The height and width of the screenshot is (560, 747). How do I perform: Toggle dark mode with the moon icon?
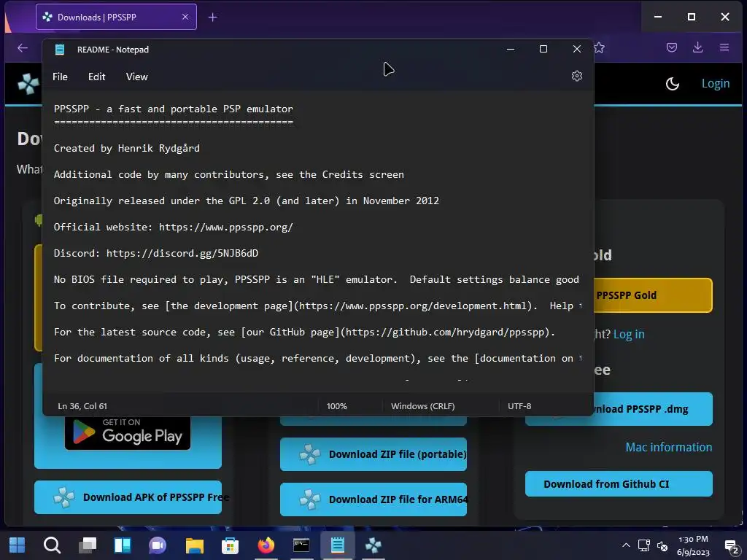tap(672, 84)
